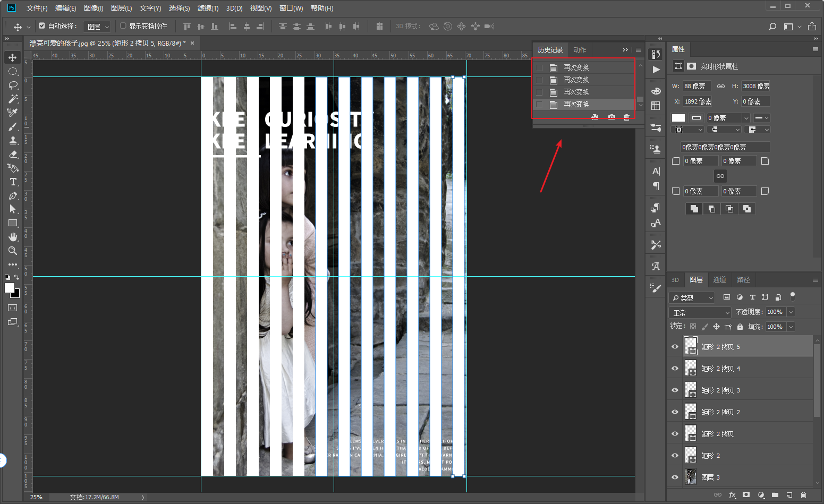The width and height of the screenshot is (824, 504).
Task: Open the blend mode 正常 dropdown
Action: pyautogui.click(x=700, y=312)
